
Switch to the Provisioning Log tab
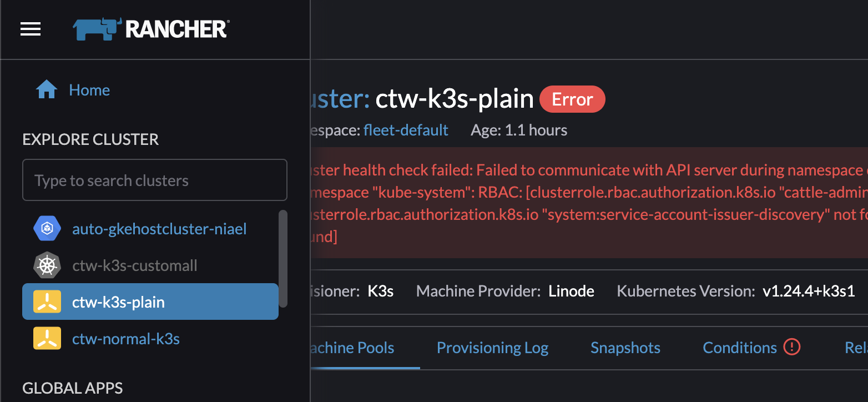coord(492,347)
